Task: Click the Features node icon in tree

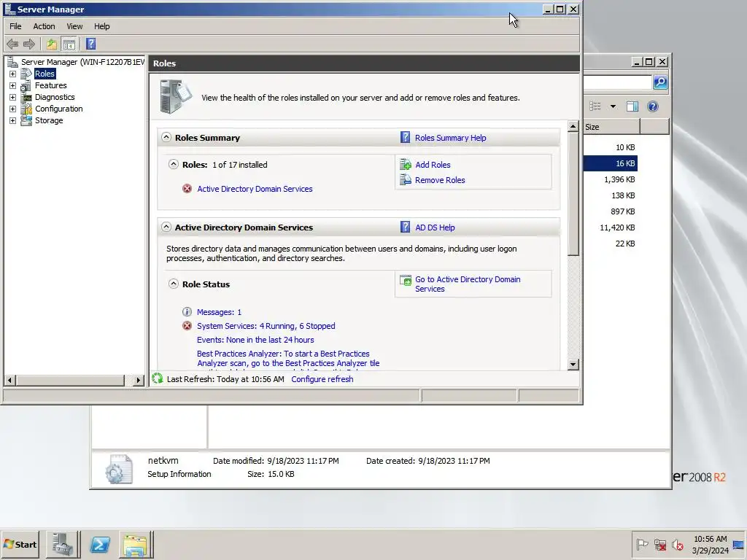Action: coord(26,85)
